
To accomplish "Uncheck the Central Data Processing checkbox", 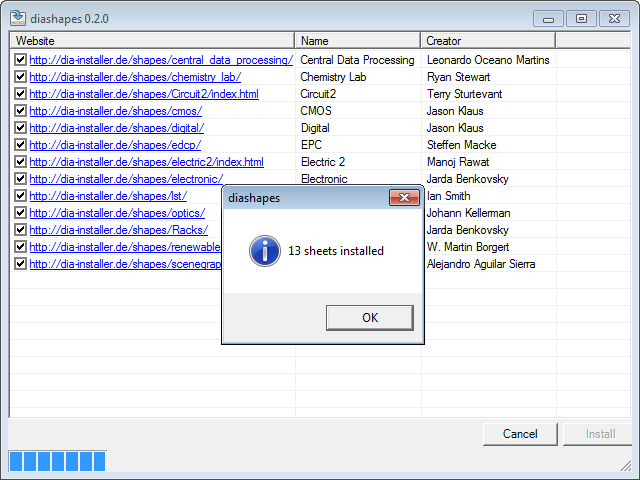I will coord(20,60).
